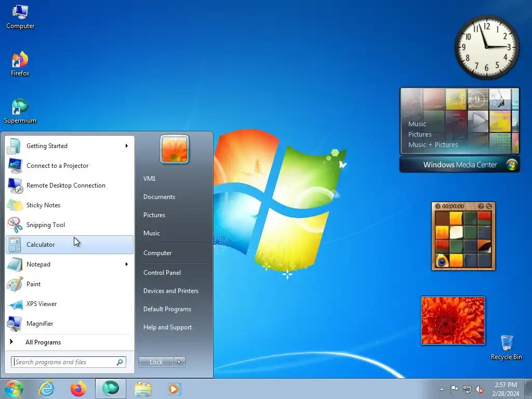
Task: Click the Remote Desktop Connection icon
Action: (15, 185)
